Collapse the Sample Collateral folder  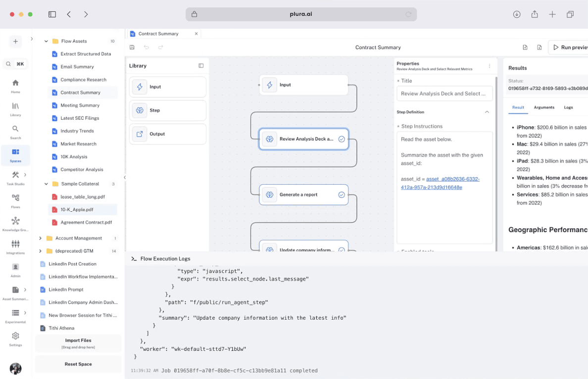point(46,184)
